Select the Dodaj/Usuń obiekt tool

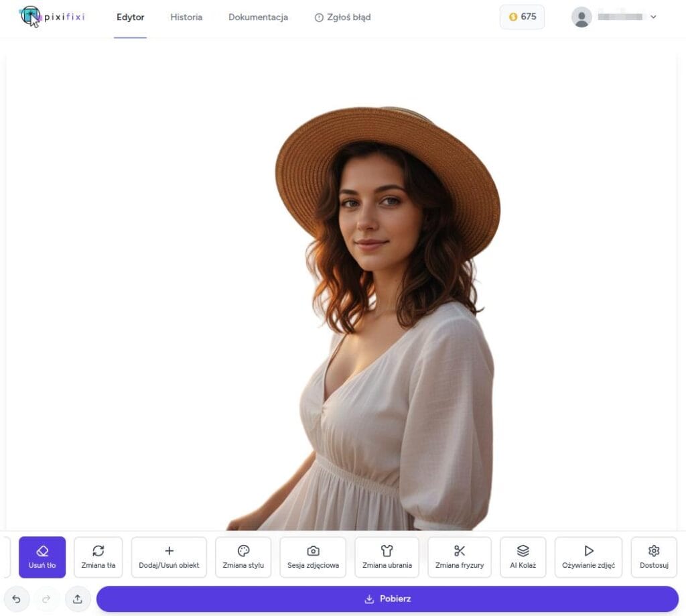(169, 557)
